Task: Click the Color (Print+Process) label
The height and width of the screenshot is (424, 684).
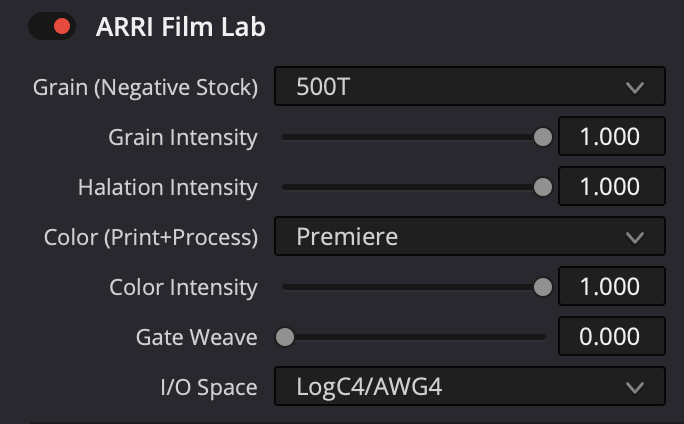Action: (151, 237)
